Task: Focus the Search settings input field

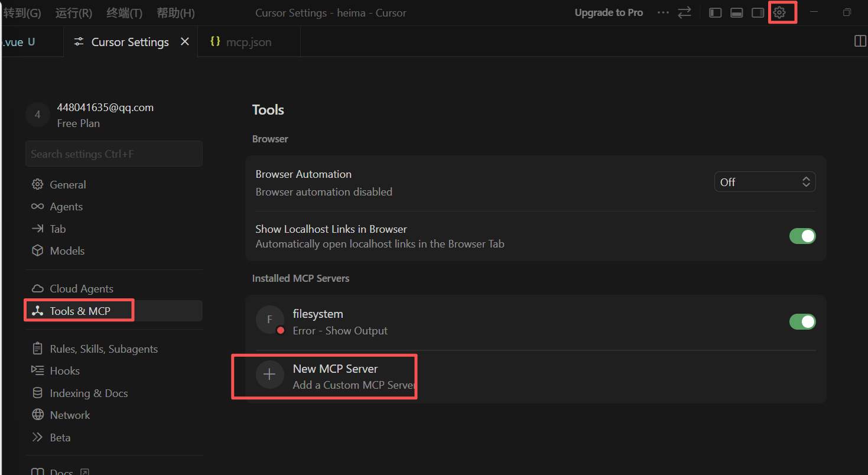Action: click(114, 154)
